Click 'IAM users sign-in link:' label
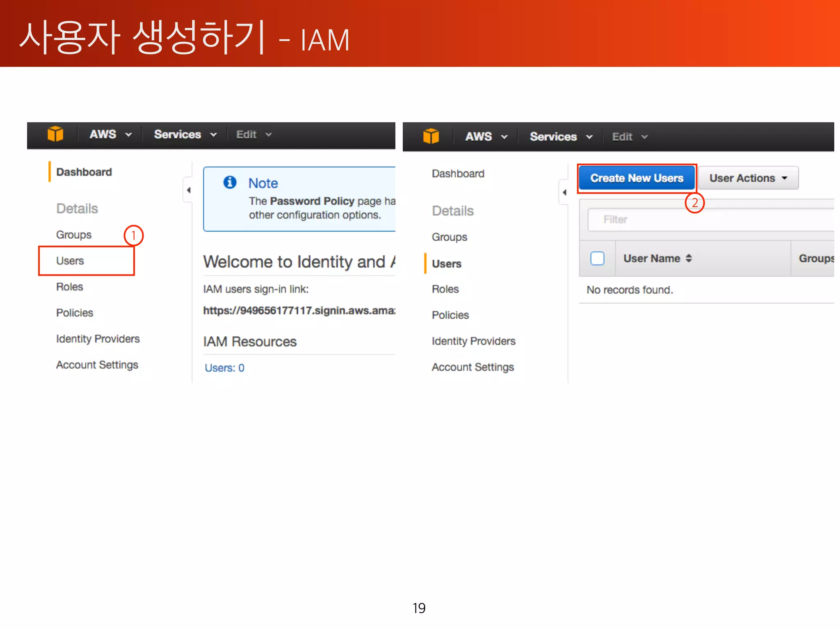The image size is (840, 630). [x=256, y=289]
